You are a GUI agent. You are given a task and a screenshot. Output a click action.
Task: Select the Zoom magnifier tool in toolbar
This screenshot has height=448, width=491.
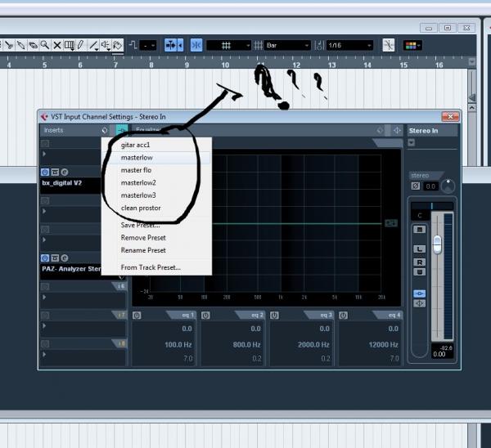point(45,46)
